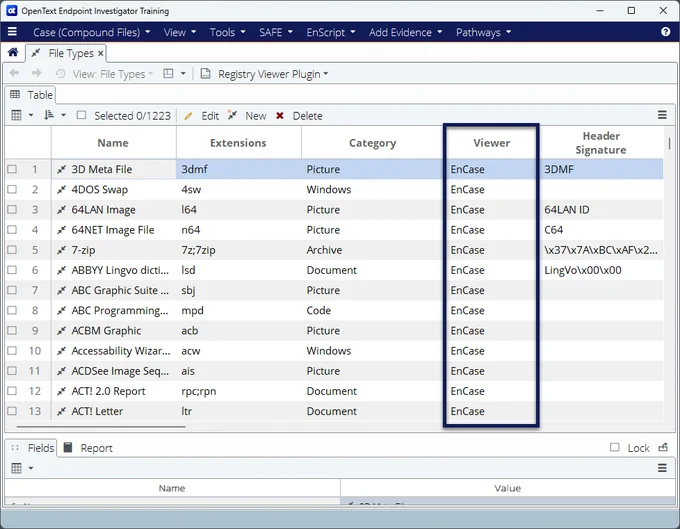Sort by the Name column header
This screenshot has height=529, width=680.
[113, 143]
